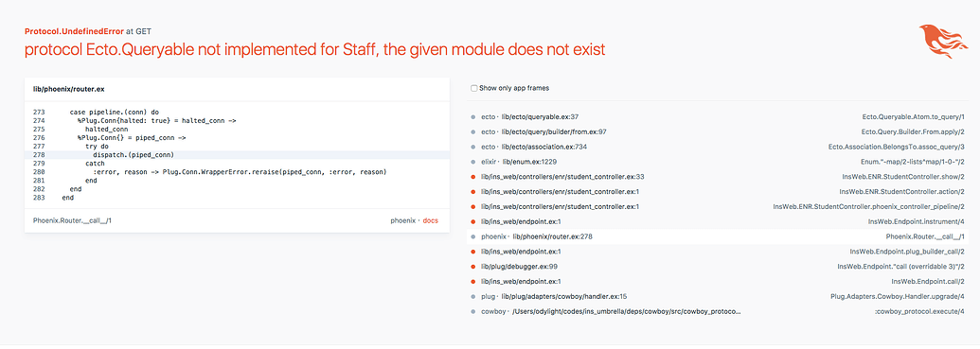The image size is (980, 349).
Task: Click the Phoenix firebird logo
Action: 943,42
